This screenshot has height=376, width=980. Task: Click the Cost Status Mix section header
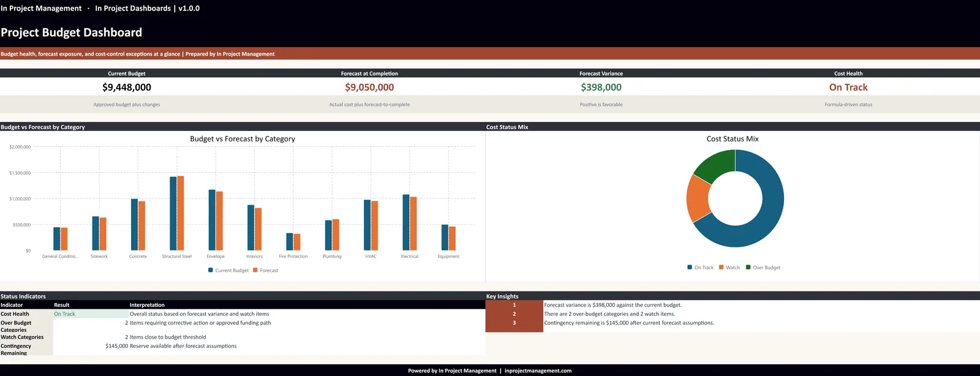(x=507, y=127)
